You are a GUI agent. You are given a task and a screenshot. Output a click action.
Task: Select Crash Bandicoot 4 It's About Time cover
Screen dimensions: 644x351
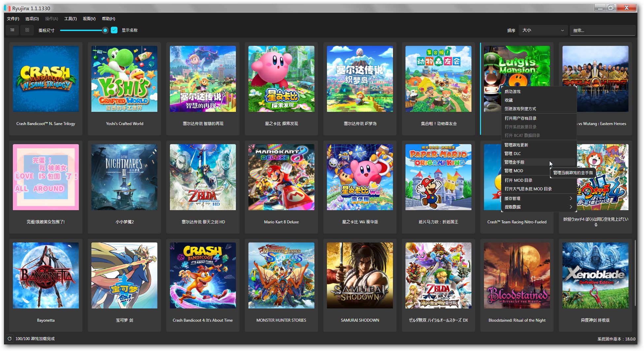(x=203, y=275)
